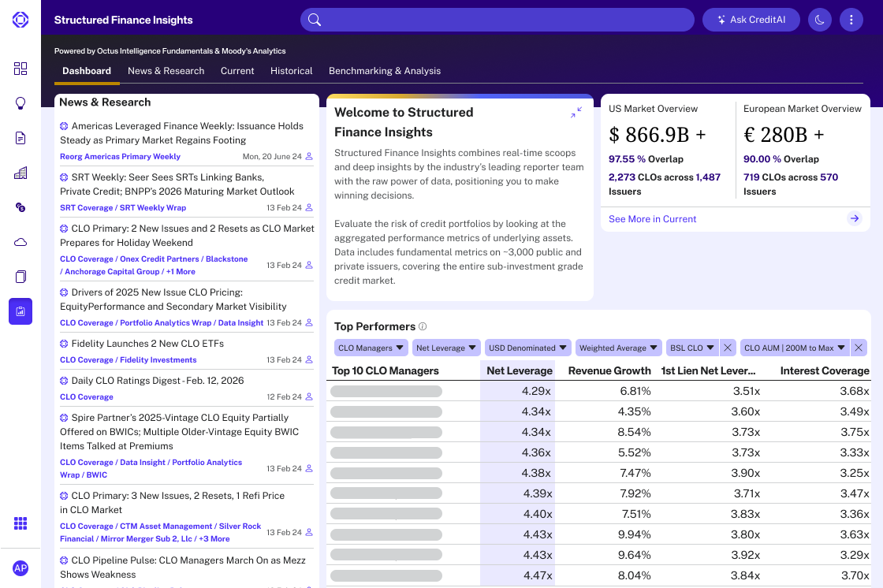Screen dimensions: 883x588
Task: Open the three-dot more options menu
Action: 851,20
